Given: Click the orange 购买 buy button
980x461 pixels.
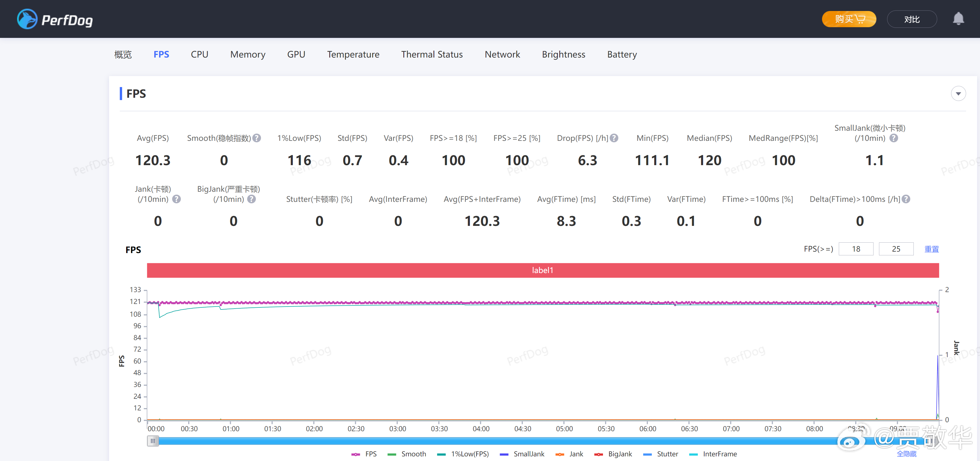Looking at the screenshot, I should click(x=849, y=19).
